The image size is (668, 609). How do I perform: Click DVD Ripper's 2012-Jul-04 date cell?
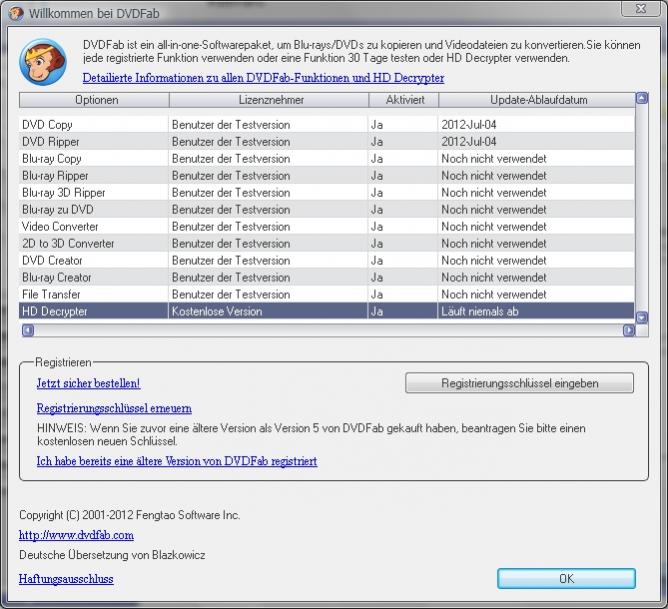pos(536,141)
